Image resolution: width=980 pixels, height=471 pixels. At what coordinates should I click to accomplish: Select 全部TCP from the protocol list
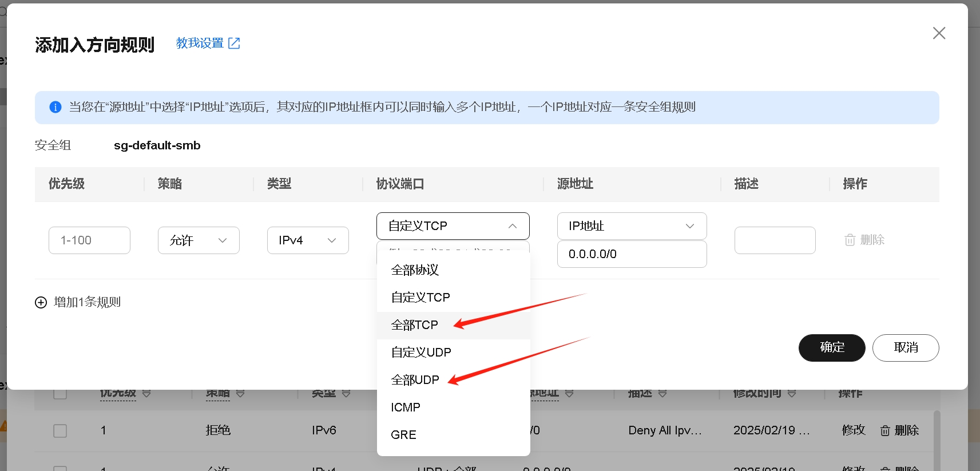(415, 325)
